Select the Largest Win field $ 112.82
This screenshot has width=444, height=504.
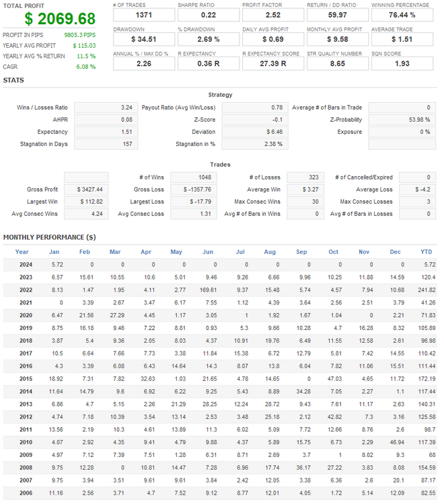(x=86, y=202)
